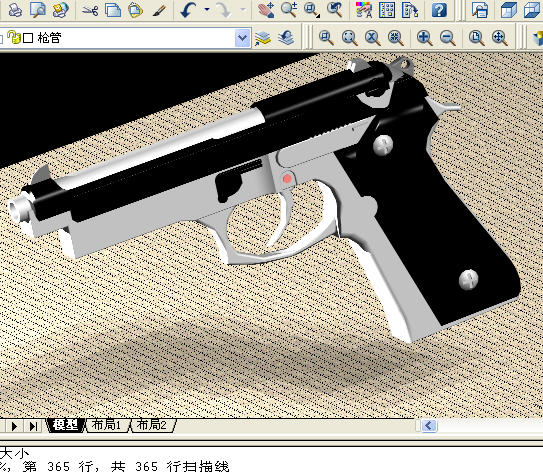Click command line text 365 行扫描线
Screen dimensions: 543x472
pyautogui.click(x=182, y=466)
